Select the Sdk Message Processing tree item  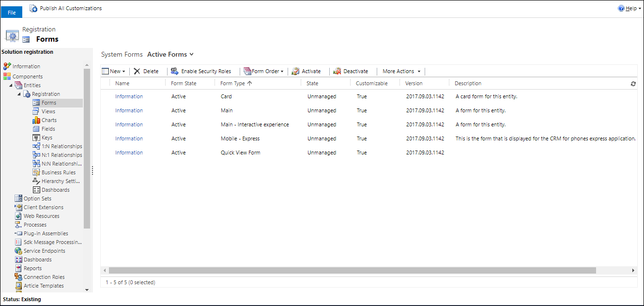tap(48, 242)
